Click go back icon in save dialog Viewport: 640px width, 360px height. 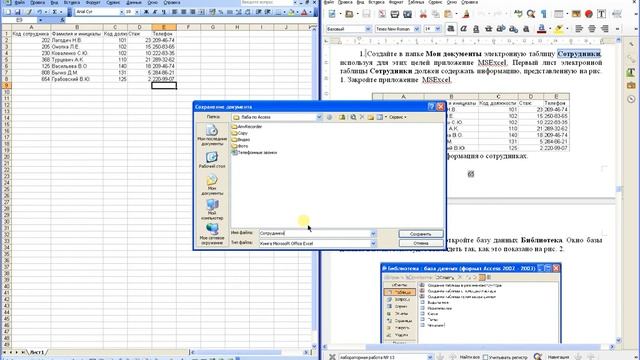330,117
